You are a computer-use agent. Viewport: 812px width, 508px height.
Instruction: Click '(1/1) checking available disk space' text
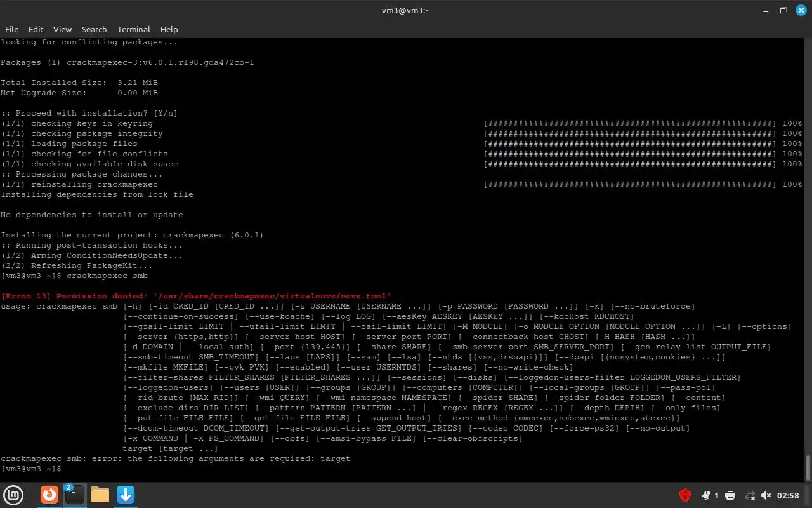pyautogui.click(x=89, y=164)
